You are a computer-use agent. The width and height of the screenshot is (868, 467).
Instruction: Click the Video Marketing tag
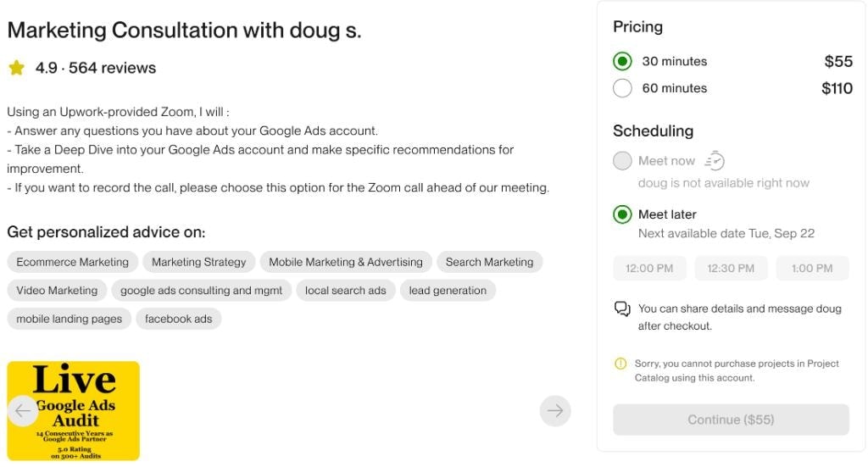[57, 291]
